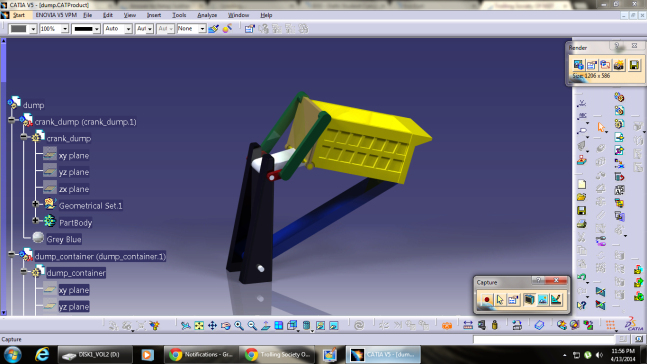This screenshot has width=647, height=364.
Task: Expand the Geometrical Set.1 node
Action: coord(35,203)
